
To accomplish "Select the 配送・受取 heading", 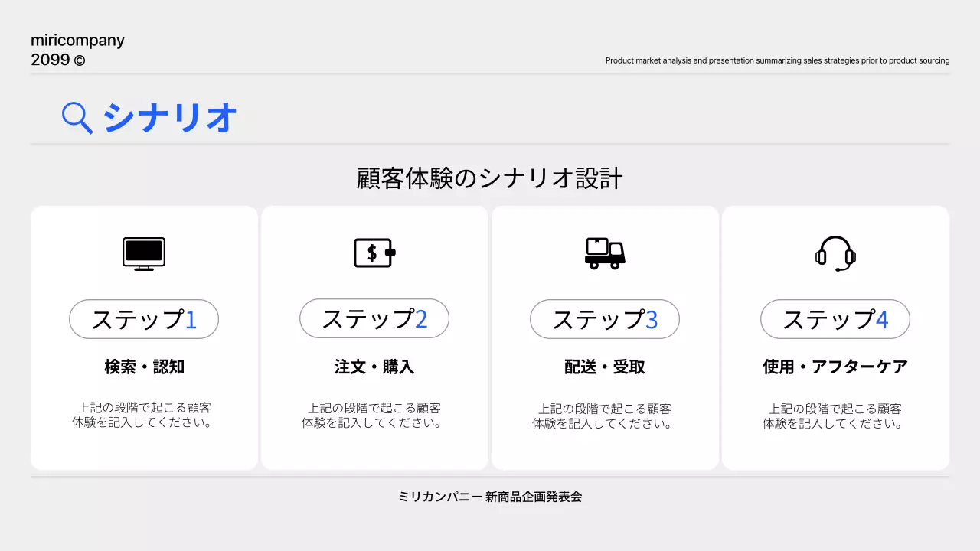I will 605,367.
